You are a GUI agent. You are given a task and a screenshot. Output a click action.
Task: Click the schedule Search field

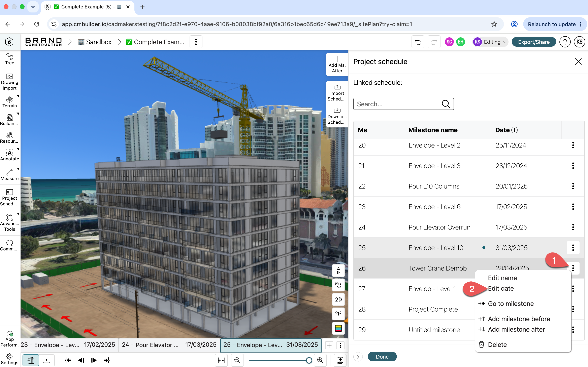[403, 104]
